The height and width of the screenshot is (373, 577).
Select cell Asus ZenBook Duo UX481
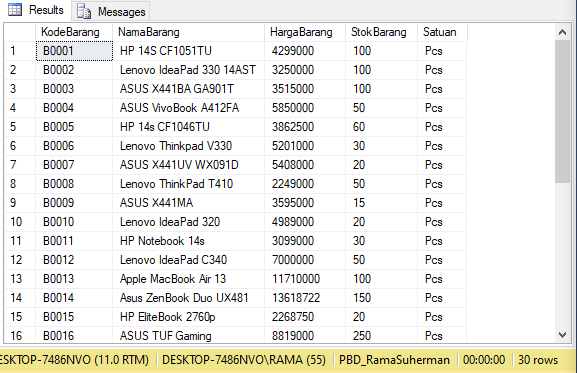[x=188, y=298]
